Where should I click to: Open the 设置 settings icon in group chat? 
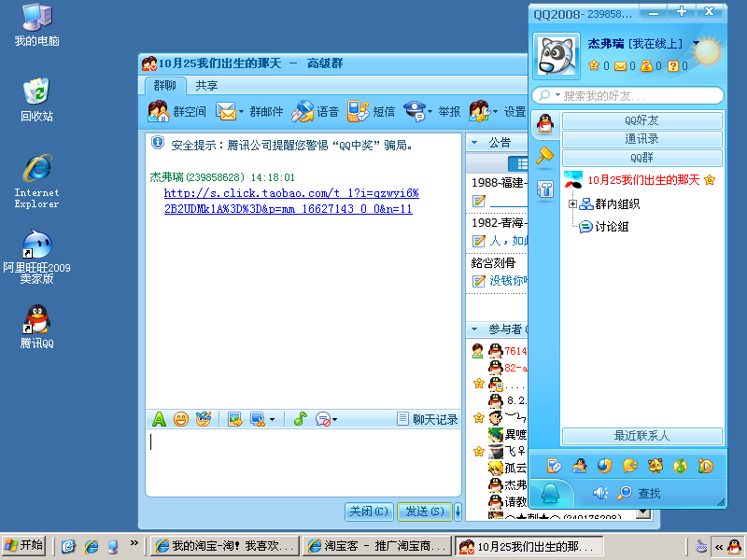(479, 111)
